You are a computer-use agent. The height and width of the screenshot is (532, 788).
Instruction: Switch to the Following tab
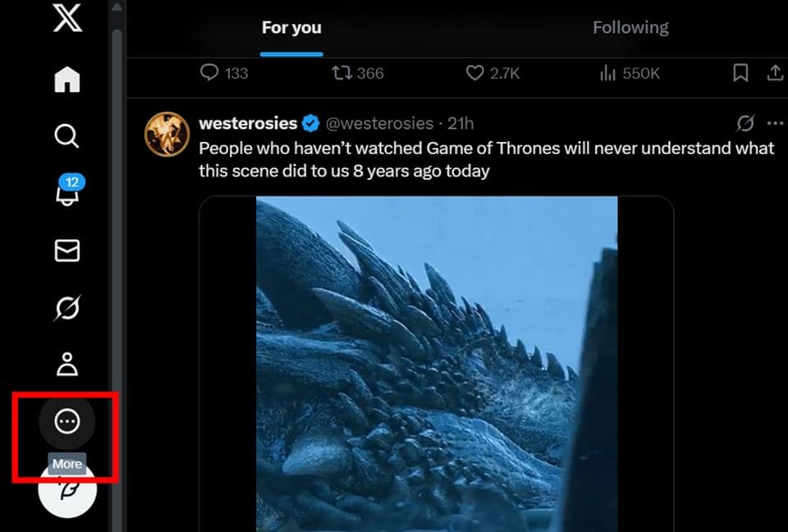pos(630,28)
